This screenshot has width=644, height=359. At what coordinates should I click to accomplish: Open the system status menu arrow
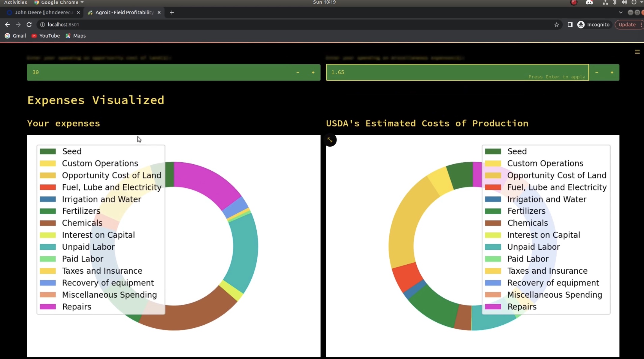click(641, 2)
